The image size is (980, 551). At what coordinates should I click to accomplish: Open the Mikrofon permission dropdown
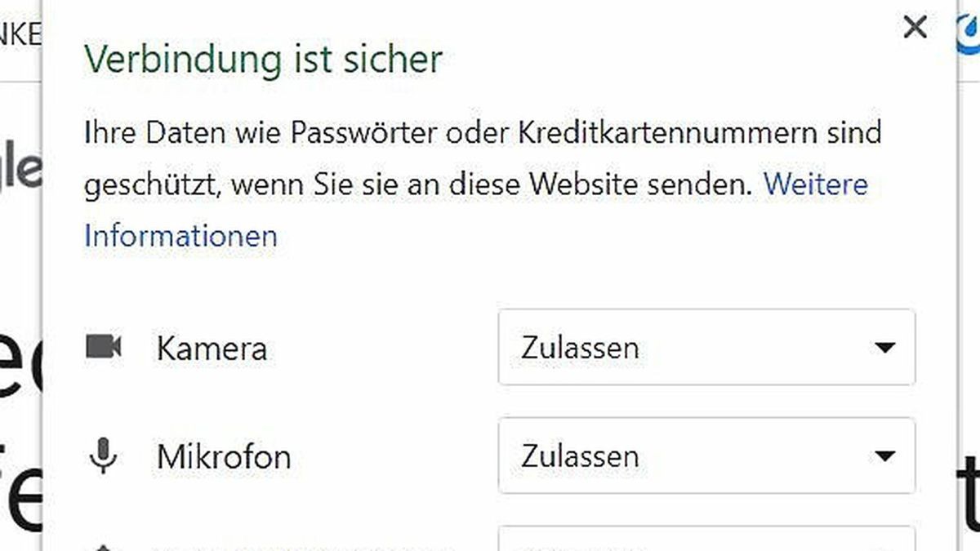(706, 455)
